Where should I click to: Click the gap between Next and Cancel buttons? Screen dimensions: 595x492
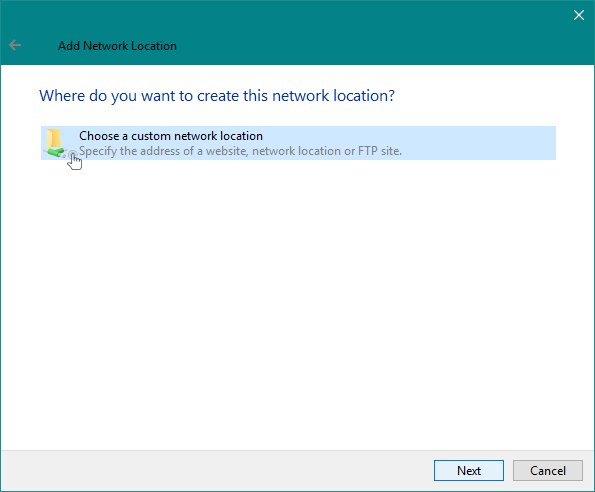pyautogui.click(x=508, y=470)
